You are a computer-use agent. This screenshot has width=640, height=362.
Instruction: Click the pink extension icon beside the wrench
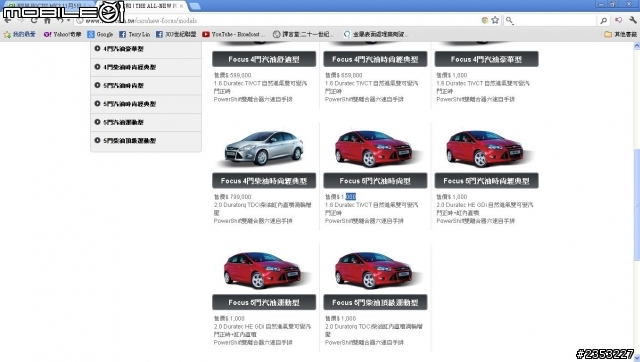(x=618, y=20)
